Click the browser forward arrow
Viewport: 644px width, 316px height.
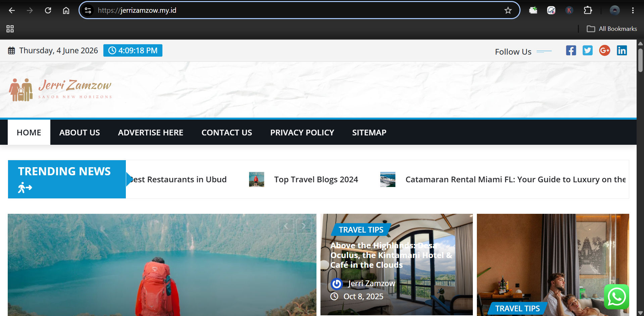pyautogui.click(x=30, y=10)
